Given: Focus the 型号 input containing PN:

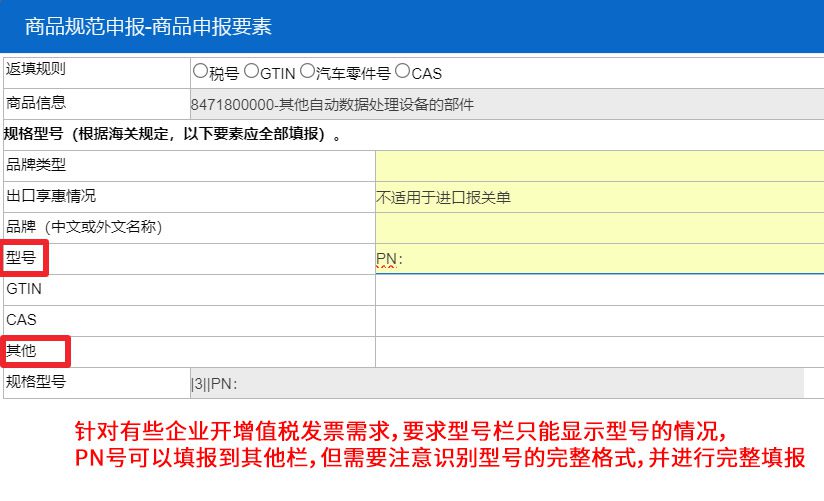Looking at the screenshot, I should [599, 259].
